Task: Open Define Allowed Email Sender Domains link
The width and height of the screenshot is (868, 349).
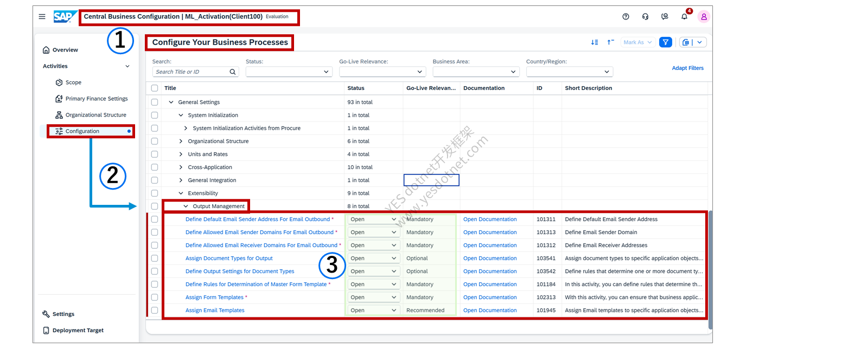Action: coord(259,232)
